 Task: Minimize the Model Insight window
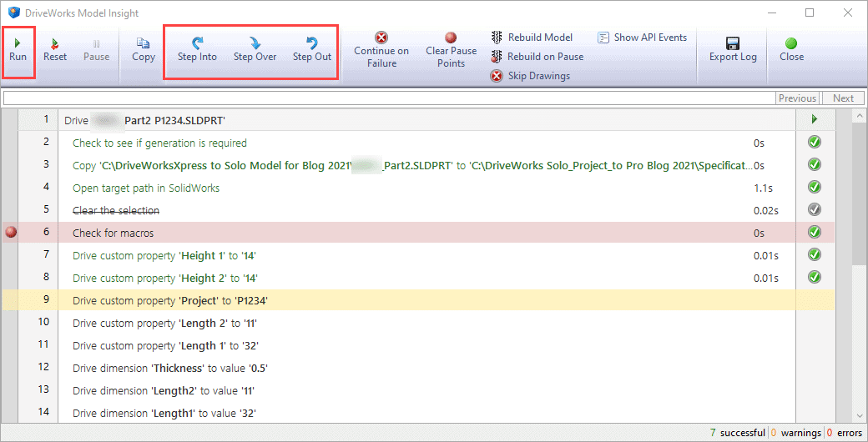point(770,13)
